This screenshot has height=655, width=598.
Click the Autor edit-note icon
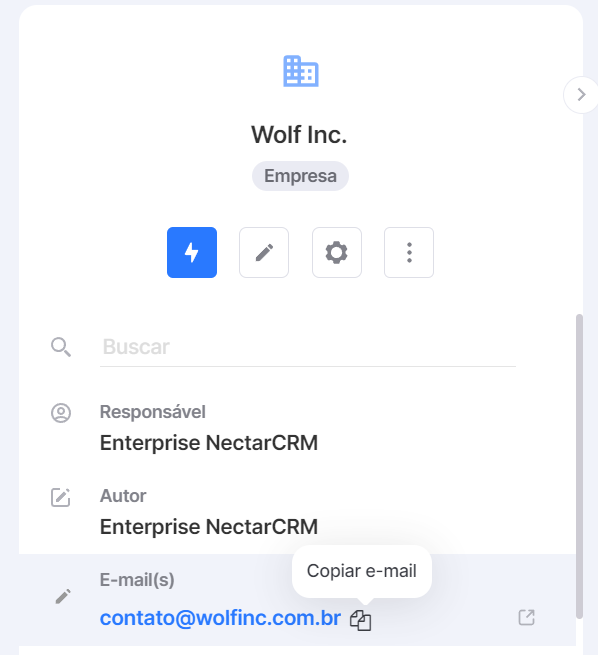point(61,497)
